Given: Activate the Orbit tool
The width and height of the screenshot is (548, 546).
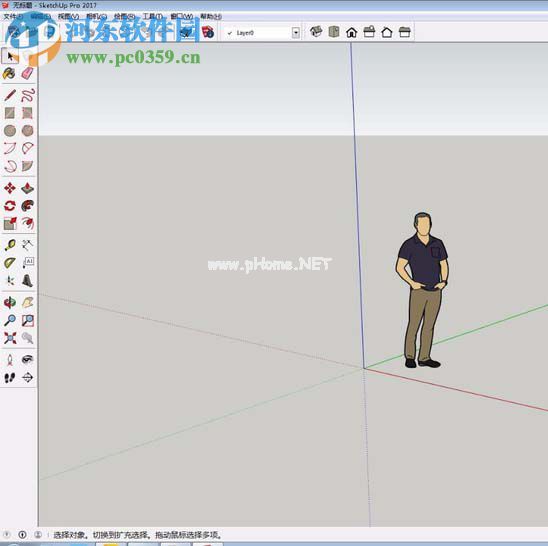Looking at the screenshot, I should (x=10, y=302).
